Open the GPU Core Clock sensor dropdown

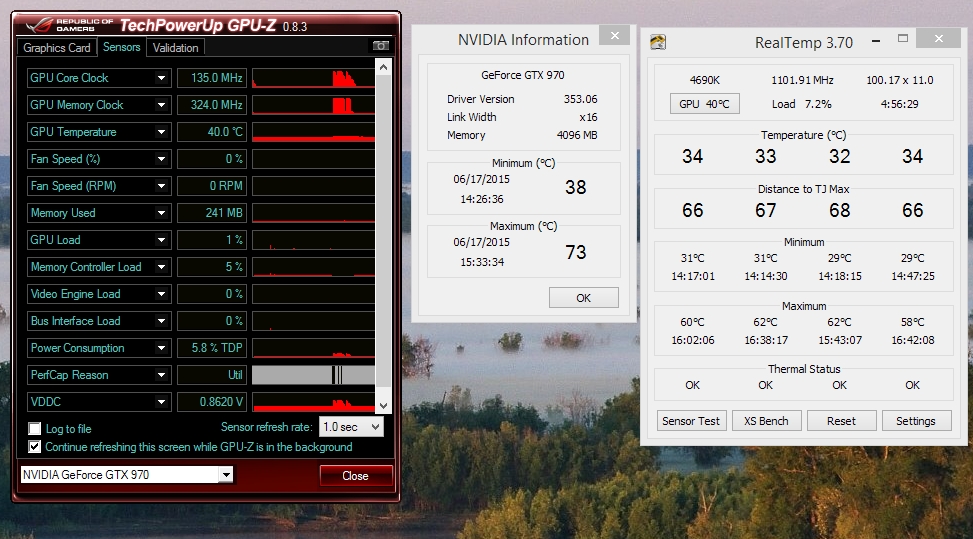pos(161,78)
